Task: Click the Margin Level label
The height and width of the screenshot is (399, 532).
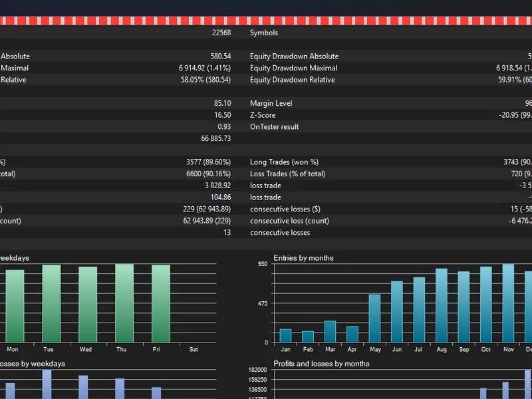Action: click(271, 103)
